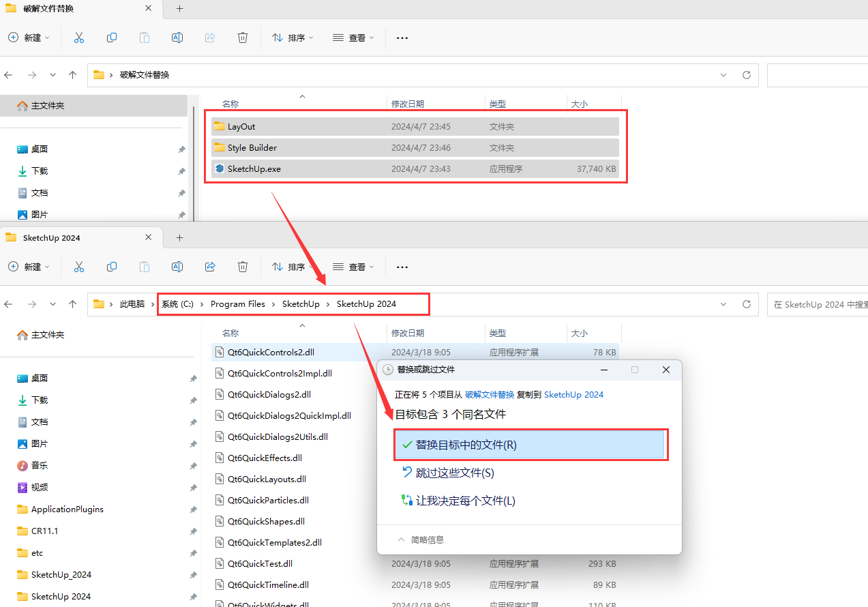
Task: Open 查看 dropdown in SketchUp 2024 window
Action: point(353,267)
